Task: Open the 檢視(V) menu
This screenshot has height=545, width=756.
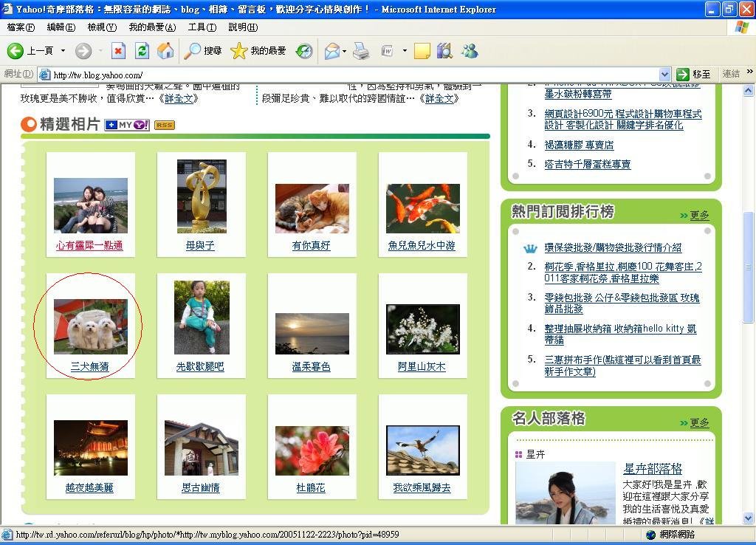Action: click(102, 27)
